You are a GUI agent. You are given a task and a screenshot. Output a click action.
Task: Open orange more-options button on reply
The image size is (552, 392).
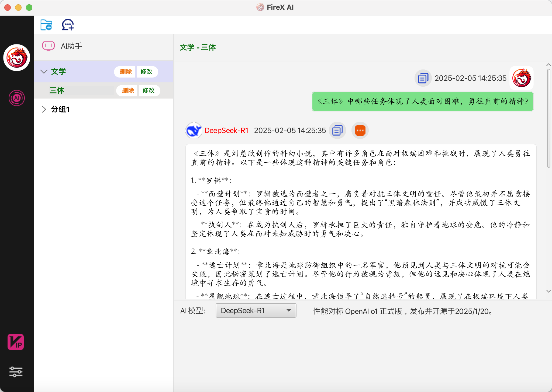point(360,131)
